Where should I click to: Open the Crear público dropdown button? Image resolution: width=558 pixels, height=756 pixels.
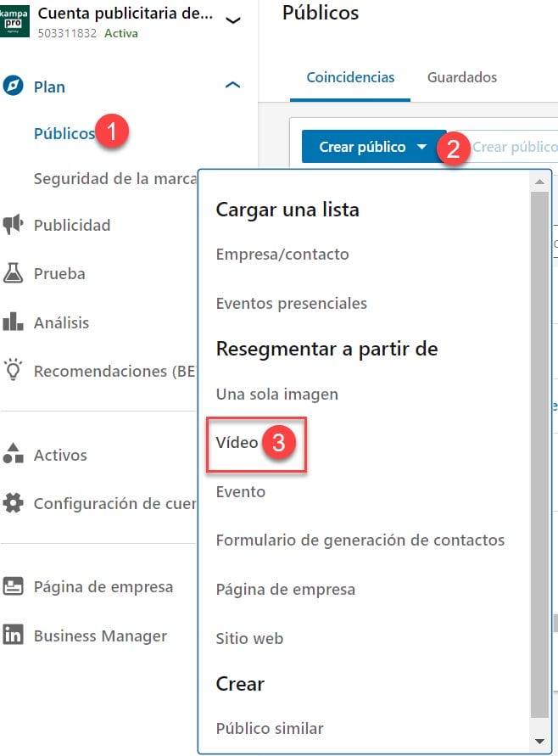374,146
